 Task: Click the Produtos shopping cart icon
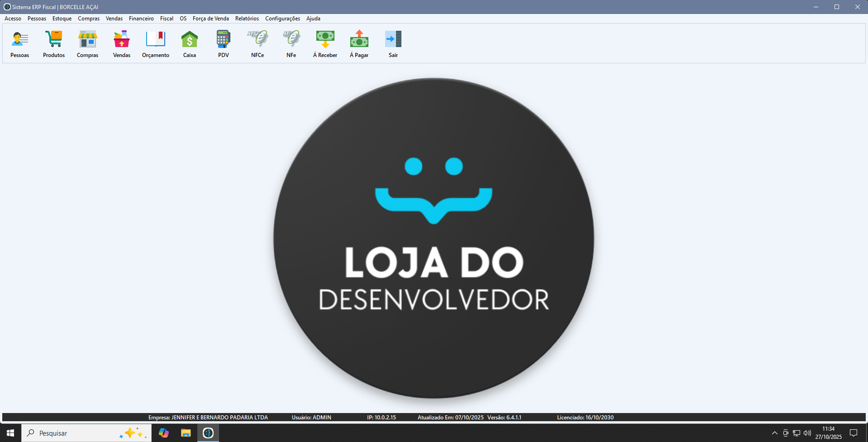[x=54, y=40]
